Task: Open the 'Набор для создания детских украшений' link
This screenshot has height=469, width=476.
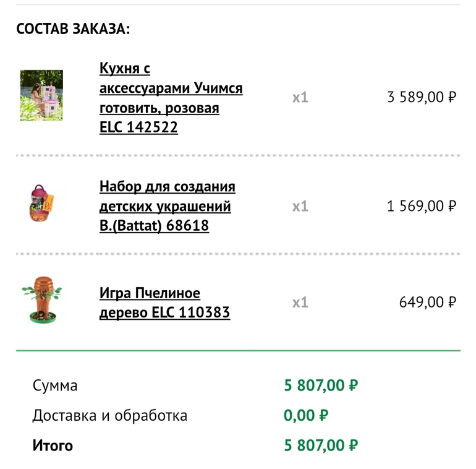Action: point(167,206)
